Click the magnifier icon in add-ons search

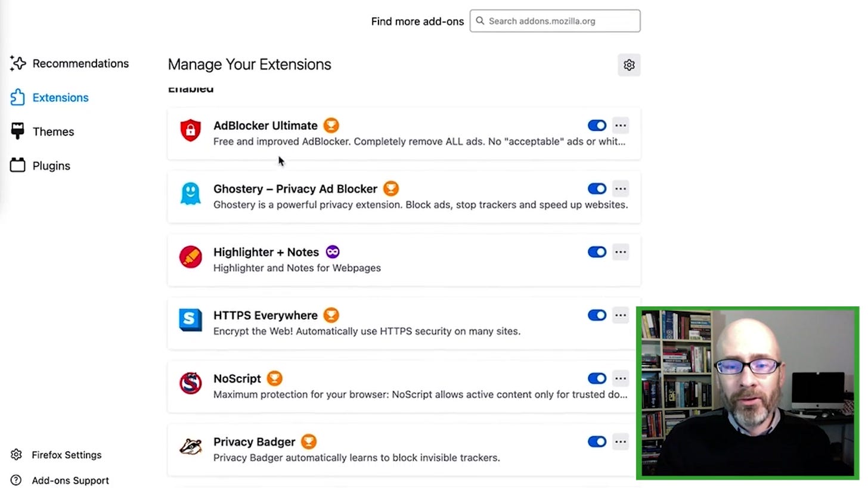(480, 21)
